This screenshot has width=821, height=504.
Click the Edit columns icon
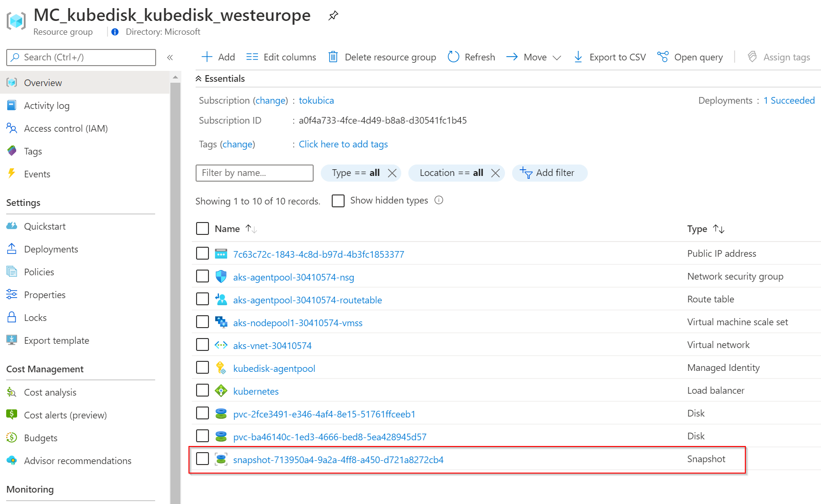(x=252, y=57)
